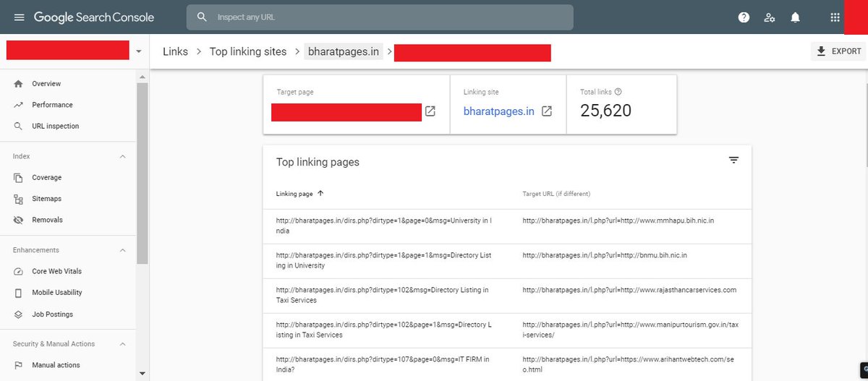Screen dimensions: 868x381
Task: Click the Job Postings layers icon
Action: [18, 314]
